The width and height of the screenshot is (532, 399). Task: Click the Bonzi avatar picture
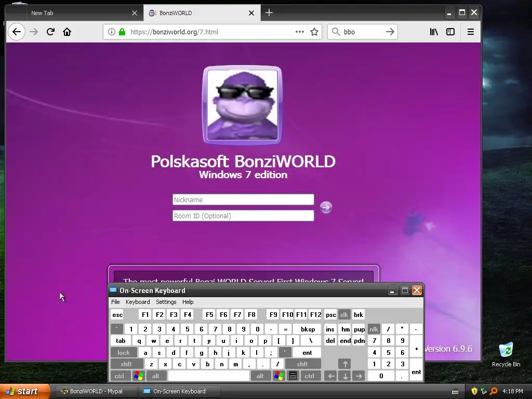242,105
